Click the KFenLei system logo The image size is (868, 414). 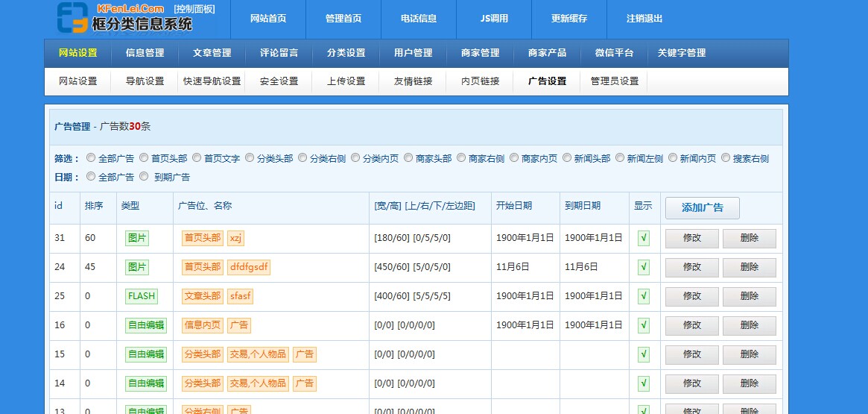[x=124, y=18]
